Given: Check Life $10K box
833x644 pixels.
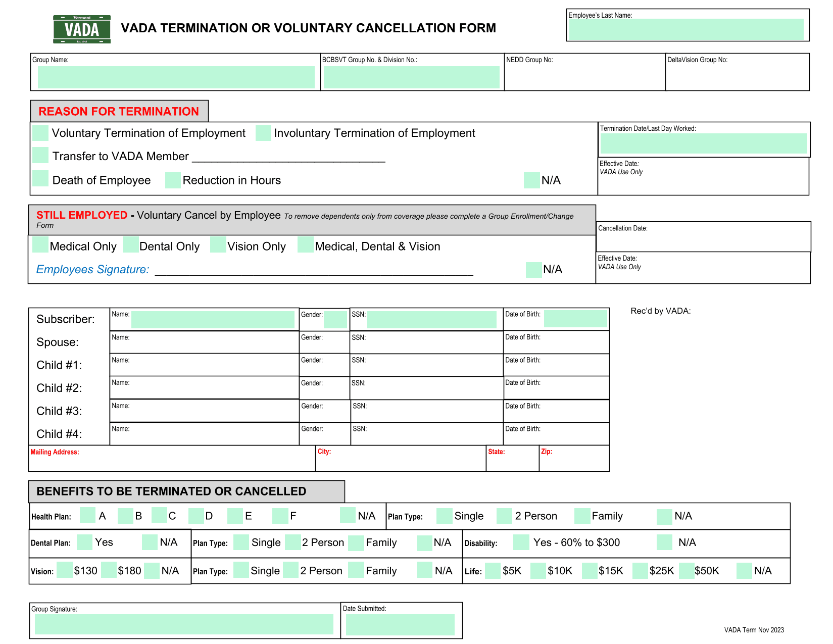Looking at the screenshot, I should (538, 571).
